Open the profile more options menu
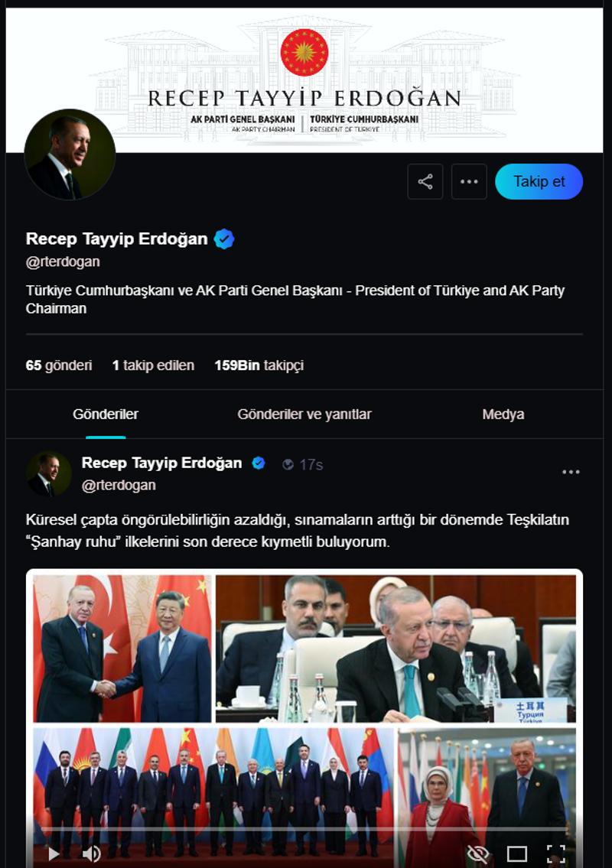 (x=469, y=181)
